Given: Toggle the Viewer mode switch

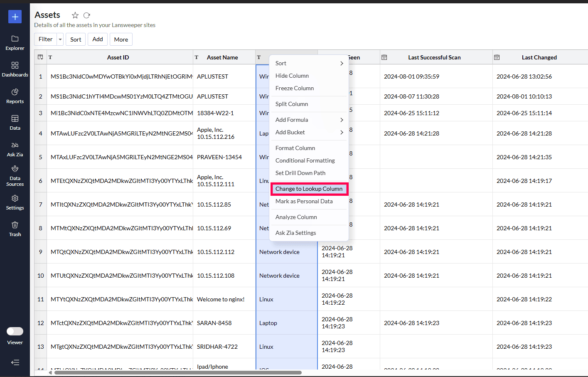Looking at the screenshot, I should [15, 331].
